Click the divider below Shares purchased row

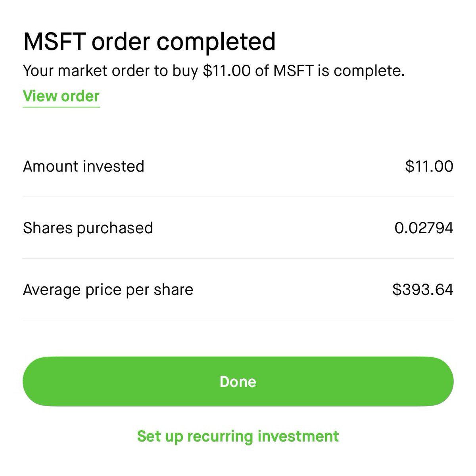238,259
